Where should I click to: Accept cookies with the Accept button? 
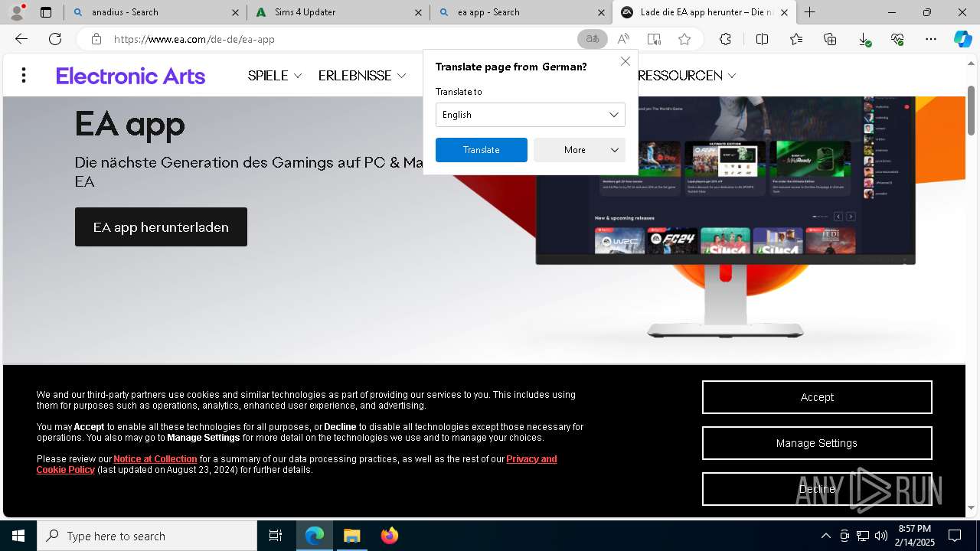(817, 397)
